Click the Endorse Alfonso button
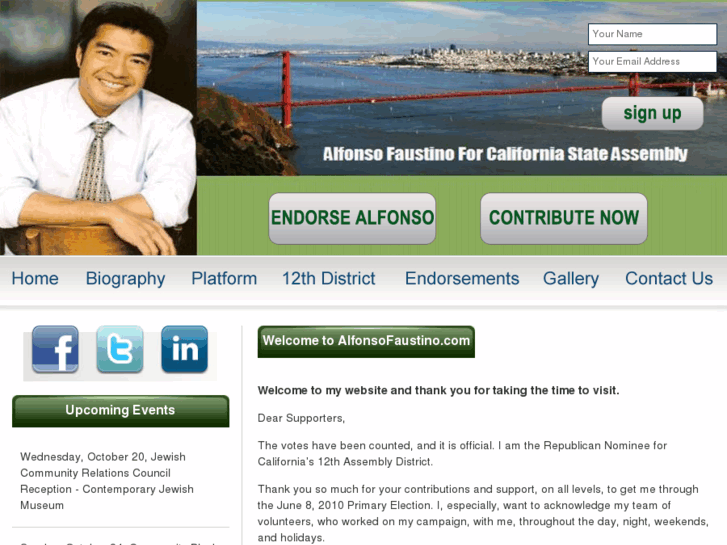This screenshot has height=545, width=727. point(352,218)
